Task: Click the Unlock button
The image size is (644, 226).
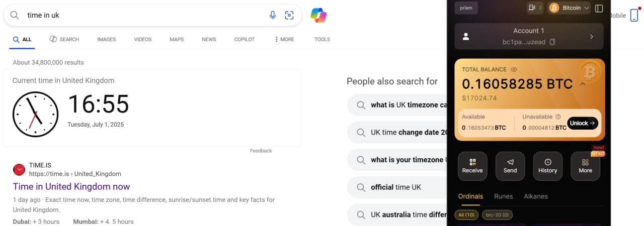Action: point(582,123)
